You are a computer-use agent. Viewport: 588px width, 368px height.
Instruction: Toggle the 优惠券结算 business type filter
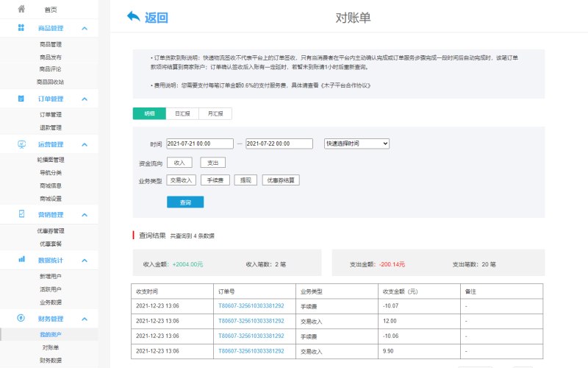pos(281,180)
